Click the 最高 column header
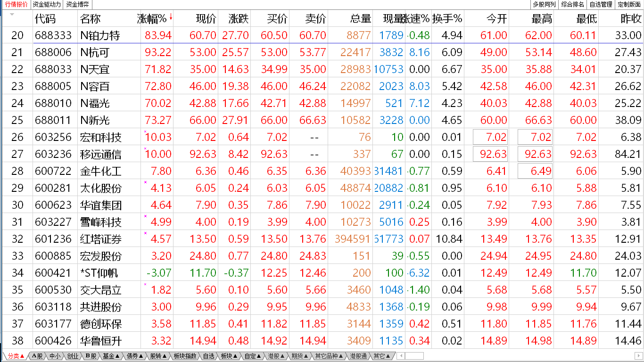This screenshot has width=644, height=362. (542, 19)
